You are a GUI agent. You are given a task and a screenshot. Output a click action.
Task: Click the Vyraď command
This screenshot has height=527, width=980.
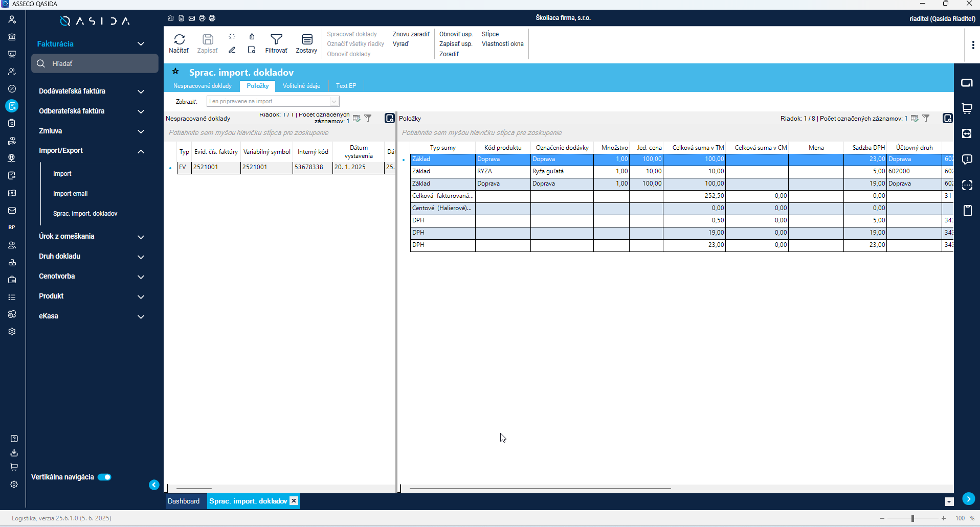400,44
